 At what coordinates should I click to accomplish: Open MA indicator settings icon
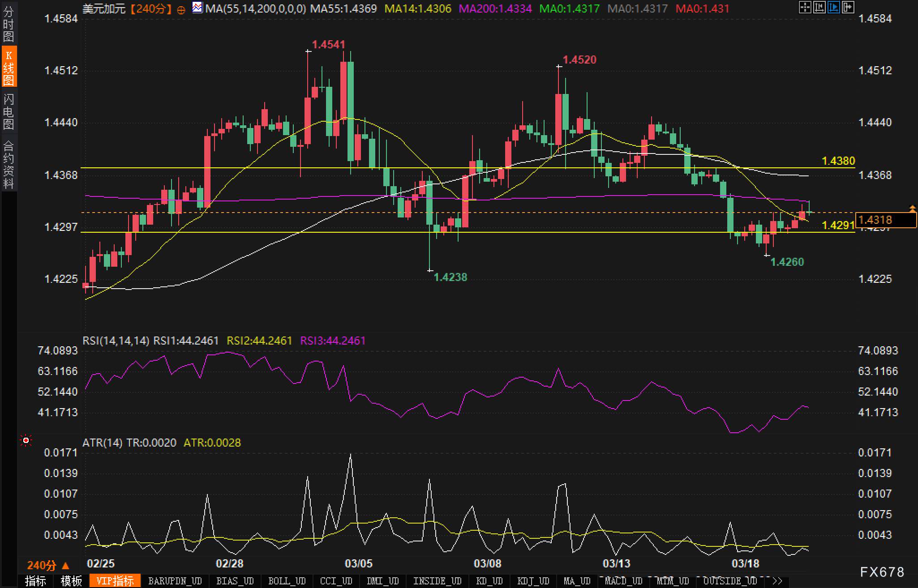197,7
